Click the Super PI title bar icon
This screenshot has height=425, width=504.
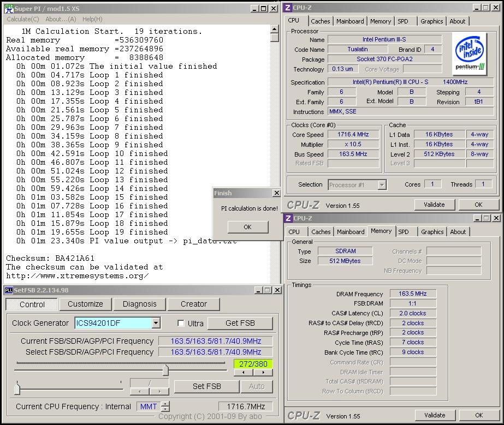pyautogui.click(x=9, y=8)
